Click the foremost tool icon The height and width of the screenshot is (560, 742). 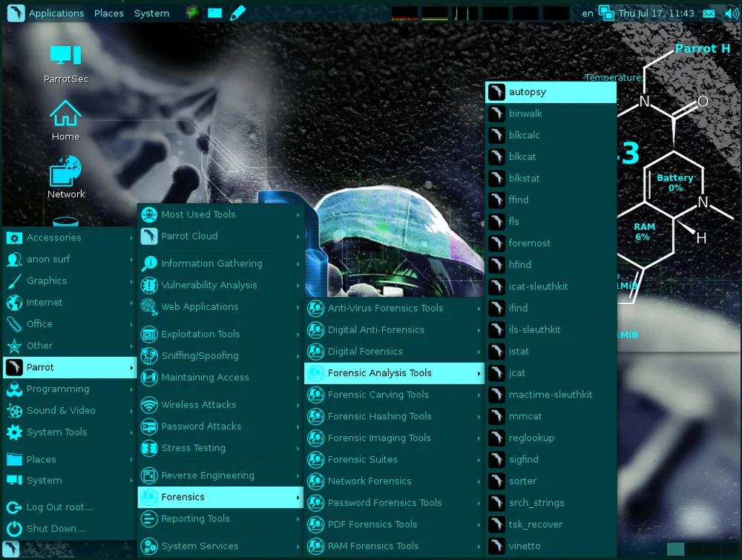click(x=496, y=243)
